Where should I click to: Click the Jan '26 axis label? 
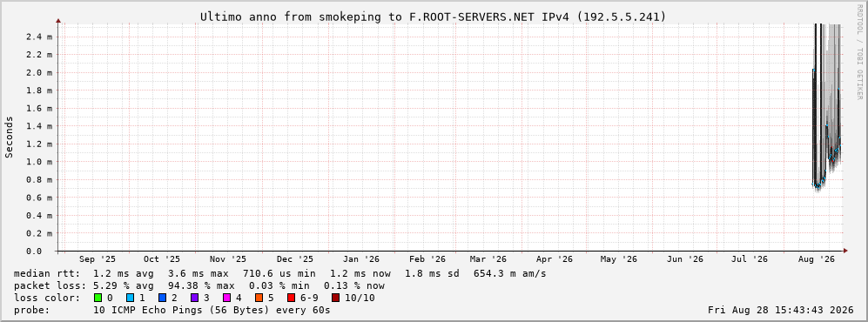coord(361,259)
